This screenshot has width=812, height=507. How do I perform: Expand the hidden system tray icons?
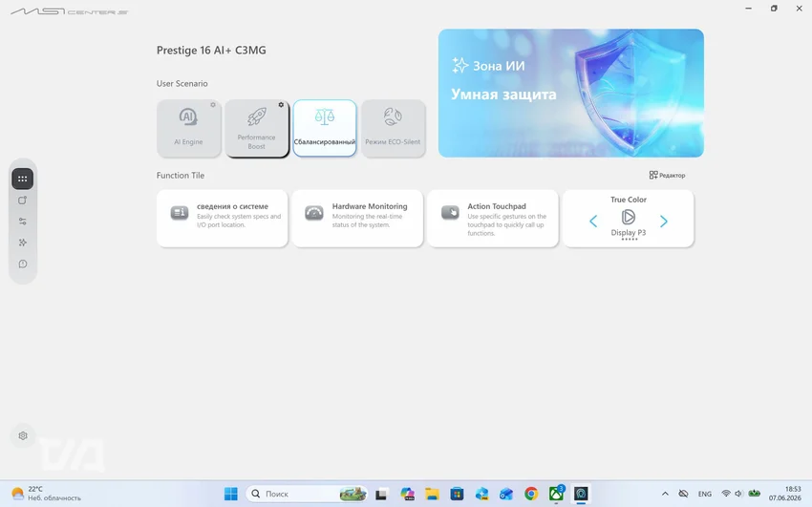[x=665, y=494]
